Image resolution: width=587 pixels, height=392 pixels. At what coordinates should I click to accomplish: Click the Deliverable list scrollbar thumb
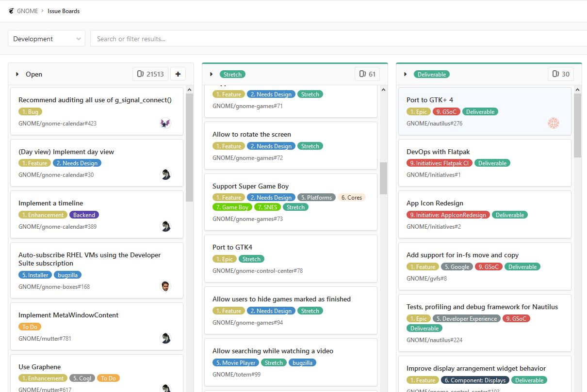pyautogui.click(x=577, y=125)
